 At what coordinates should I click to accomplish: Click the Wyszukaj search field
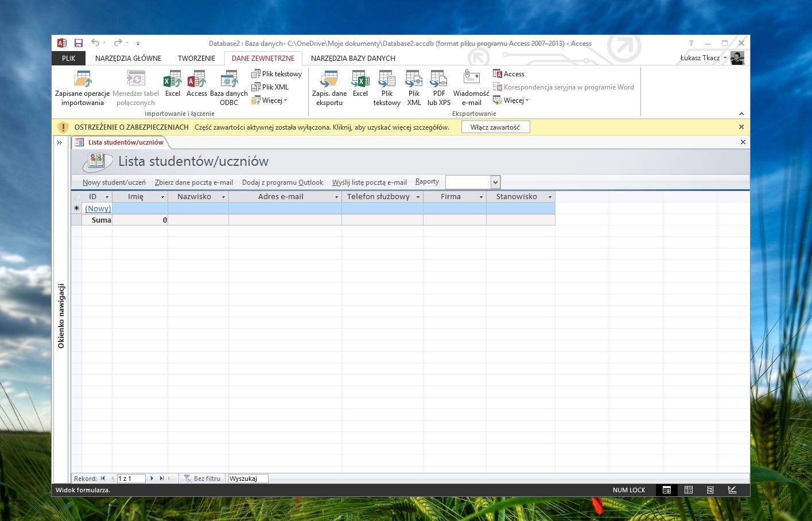248,479
